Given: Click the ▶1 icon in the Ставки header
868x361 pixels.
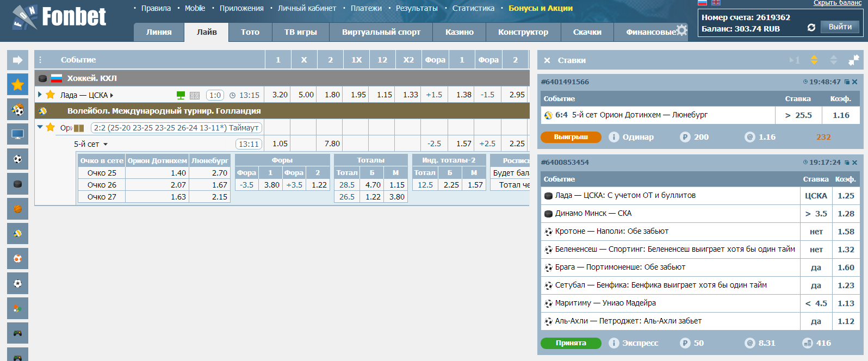Looking at the screenshot, I should (795, 60).
